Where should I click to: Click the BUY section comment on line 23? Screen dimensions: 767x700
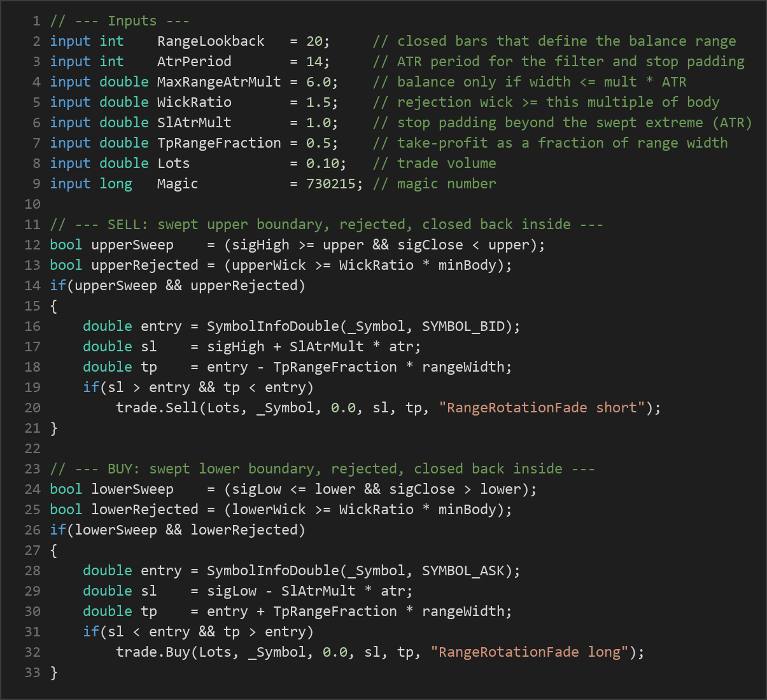[322, 469]
